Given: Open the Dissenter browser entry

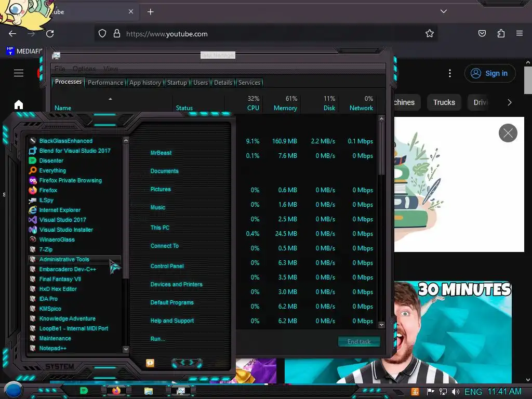Looking at the screenshot, I should pyautogui.click(x=51, y=161).
